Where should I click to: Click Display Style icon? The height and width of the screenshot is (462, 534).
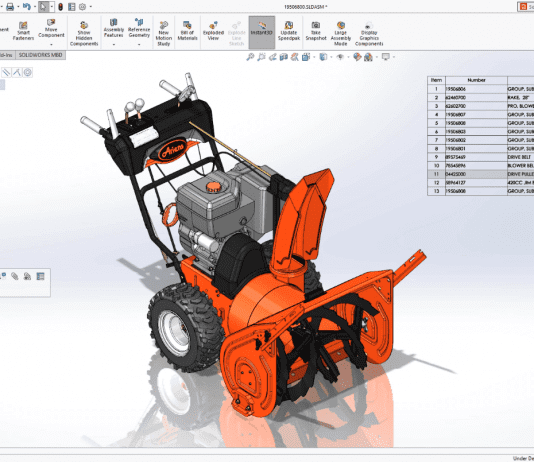coord(323,57)
